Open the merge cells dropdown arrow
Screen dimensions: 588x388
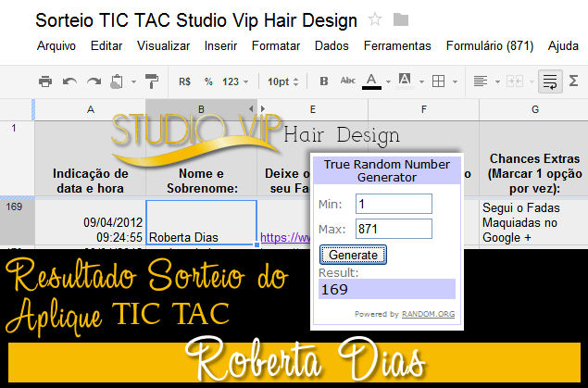(532, 81)
